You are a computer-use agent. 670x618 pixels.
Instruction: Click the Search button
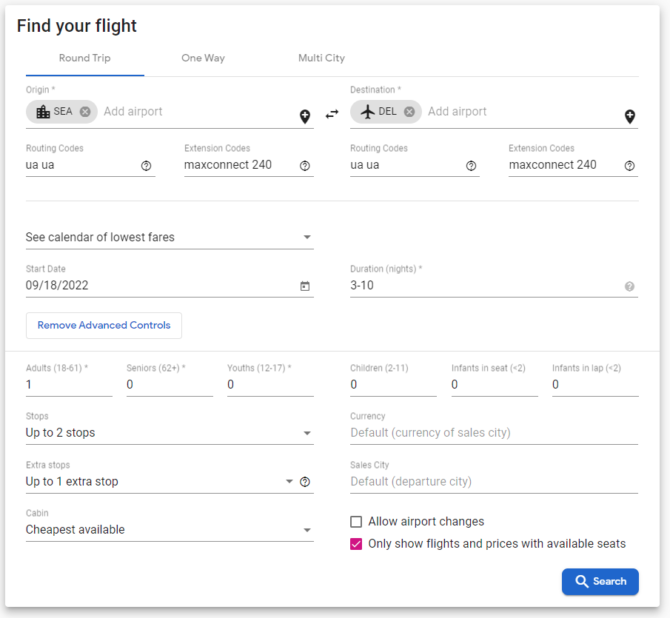point(600,582)
